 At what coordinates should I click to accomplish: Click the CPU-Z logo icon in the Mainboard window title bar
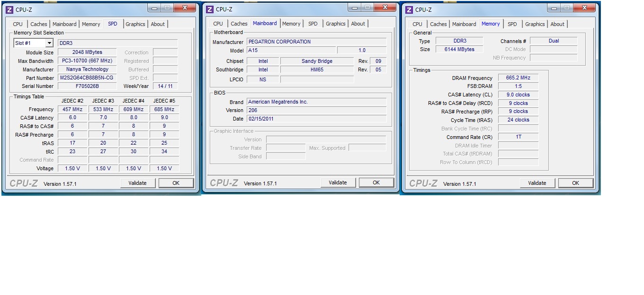tap(210, 9)
